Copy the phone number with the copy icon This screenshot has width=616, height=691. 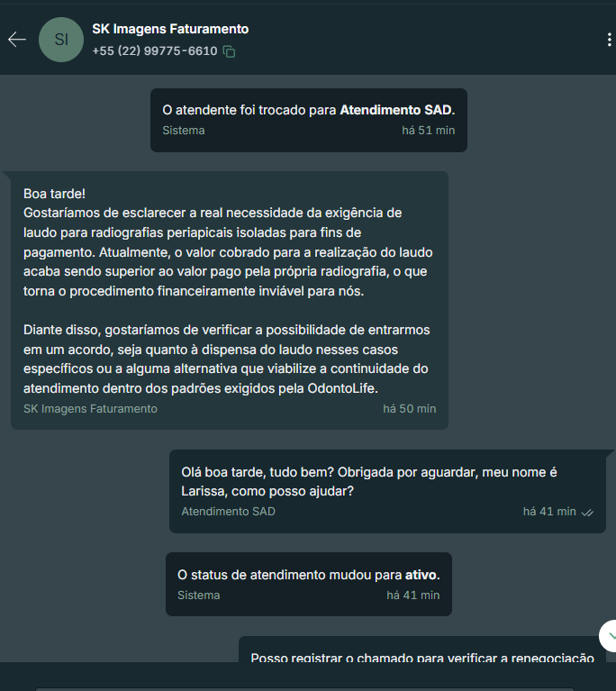[229, 51]
